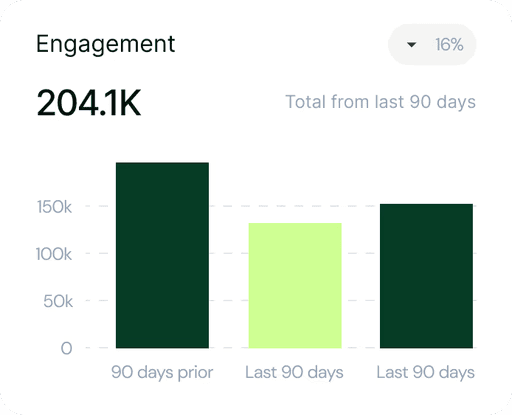Click the 204.1K total value
Image resolution: width=512 pixels, height=415 pixels.
[89, 103]
